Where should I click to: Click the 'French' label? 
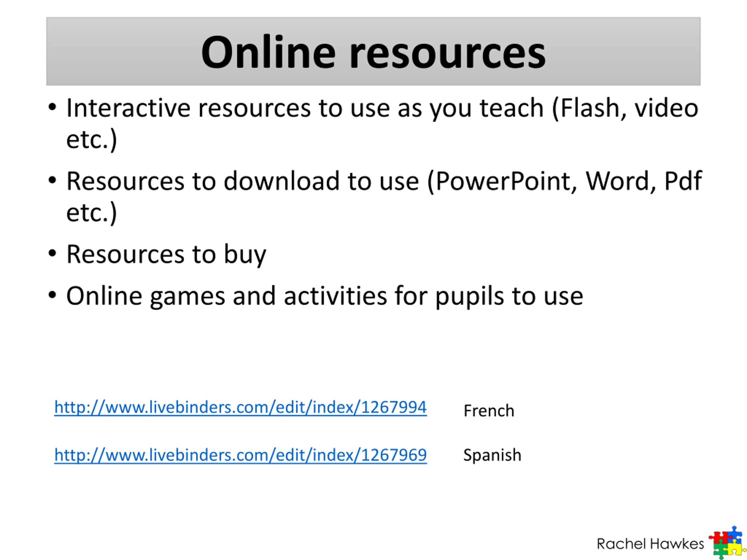point(489,411)
